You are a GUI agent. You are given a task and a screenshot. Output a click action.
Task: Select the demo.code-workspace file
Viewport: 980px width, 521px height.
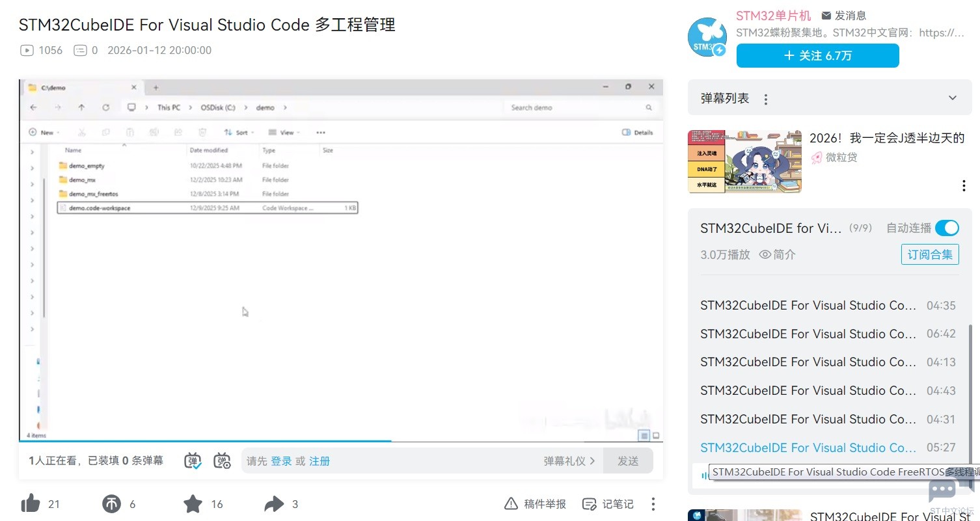click(x=207, y=208)
